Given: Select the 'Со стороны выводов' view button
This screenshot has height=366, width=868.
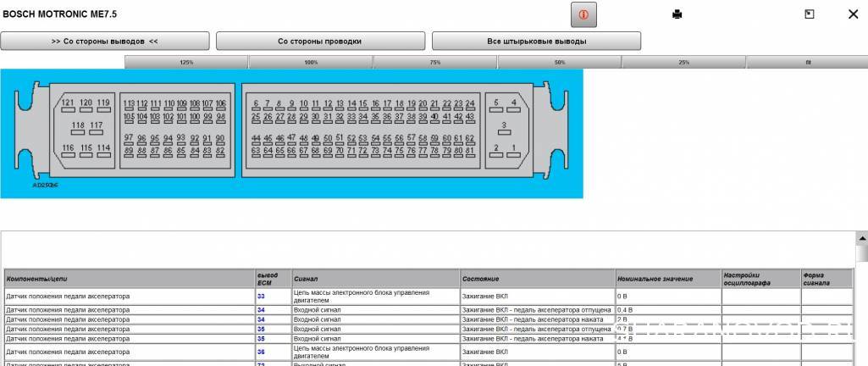Looking at the screenshot, I should coord(105,41).
